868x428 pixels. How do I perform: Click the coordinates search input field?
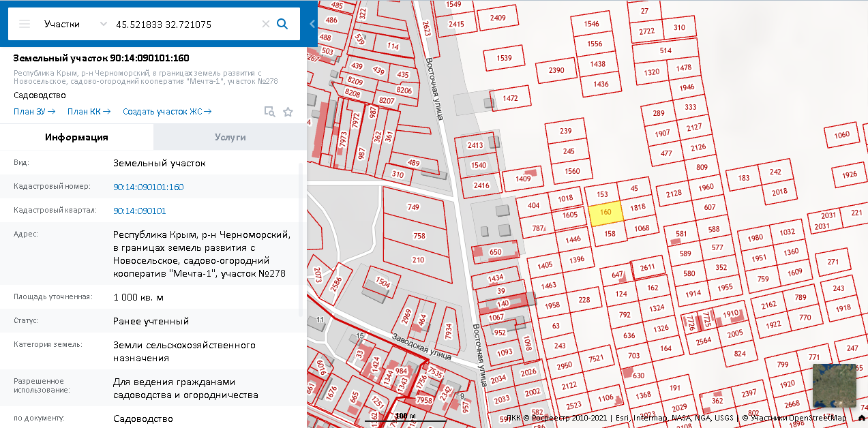(184, 24)
